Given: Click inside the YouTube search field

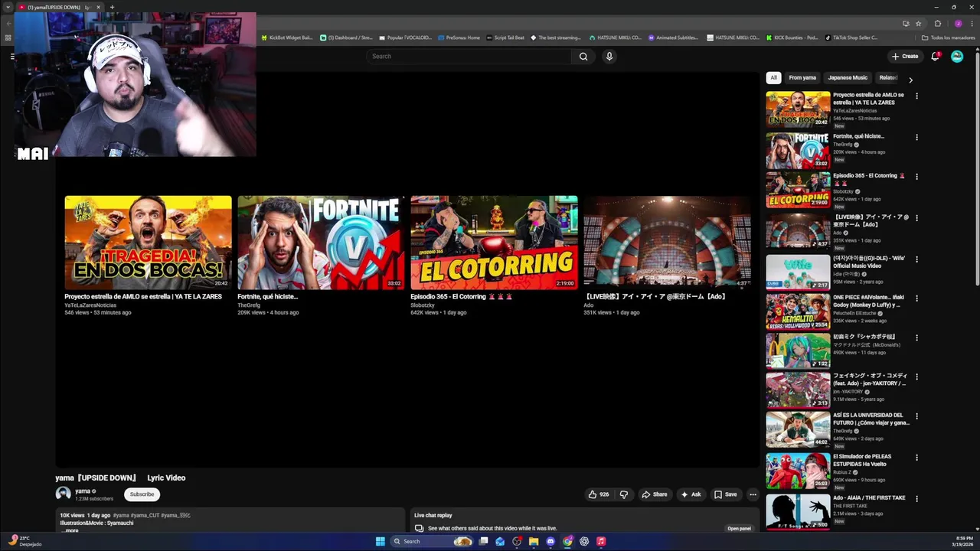Looking at the screenshot, I should tap(469, 56).
